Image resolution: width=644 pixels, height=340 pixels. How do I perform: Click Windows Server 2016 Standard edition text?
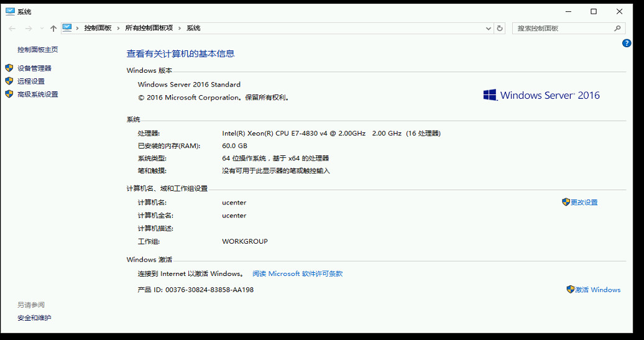[x=189, y=85]
